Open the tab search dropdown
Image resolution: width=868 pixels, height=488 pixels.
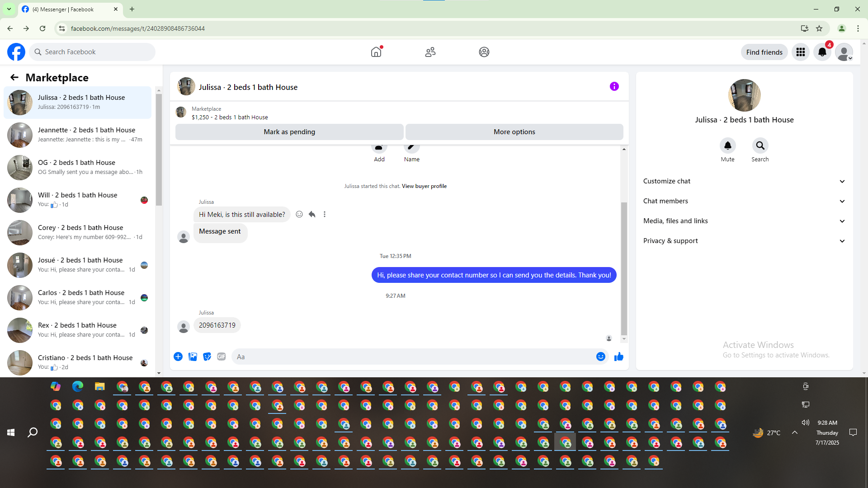point(9,9)
